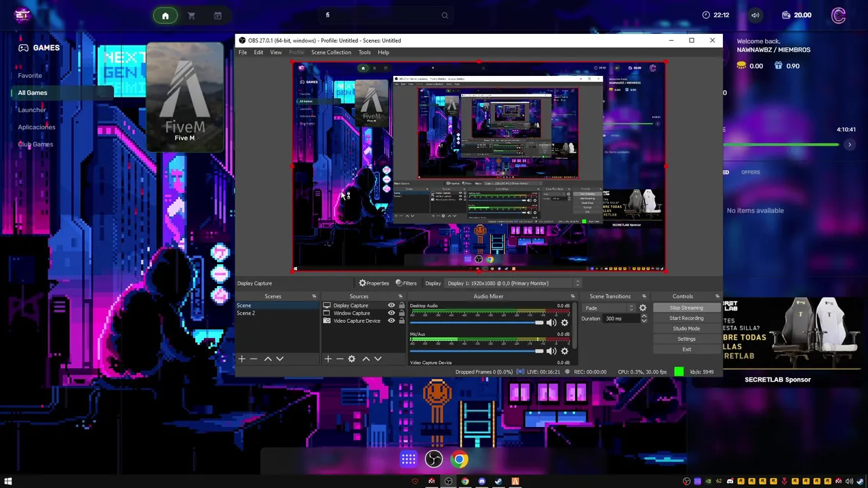This screenshot has height=488, width=868.
Task: Undock the Sources panel
Action: point(400,296)
